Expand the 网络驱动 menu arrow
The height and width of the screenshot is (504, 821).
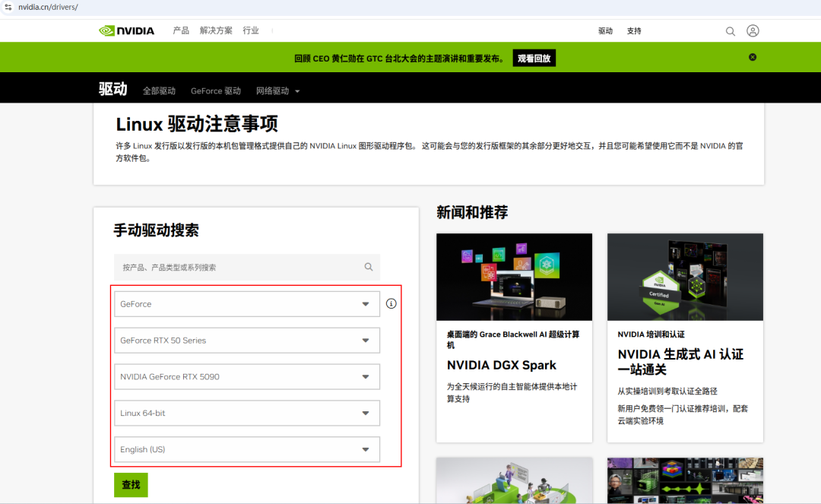tap(297, 91)
